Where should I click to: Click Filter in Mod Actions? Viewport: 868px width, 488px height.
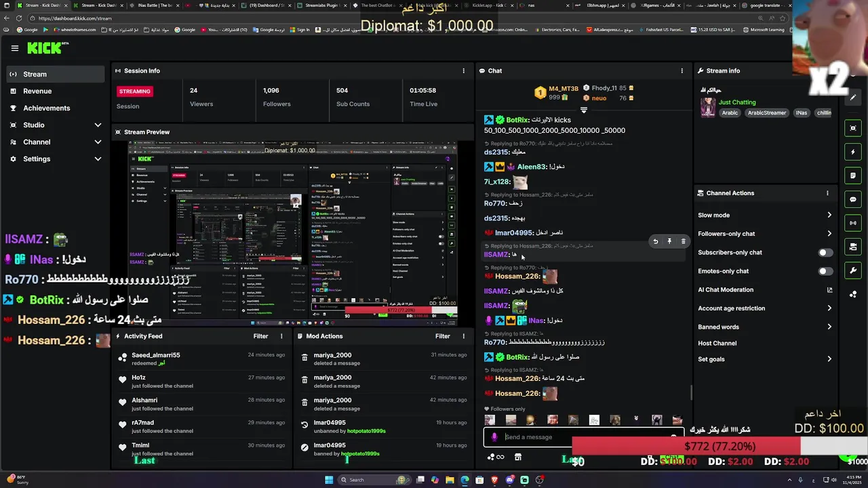(x=443, y=336)
